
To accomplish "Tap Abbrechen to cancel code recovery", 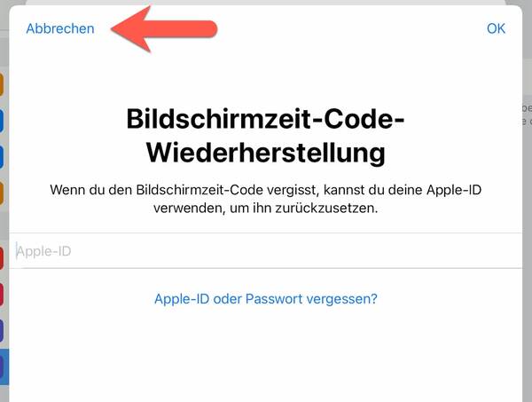I will click(x=60, y=28).
